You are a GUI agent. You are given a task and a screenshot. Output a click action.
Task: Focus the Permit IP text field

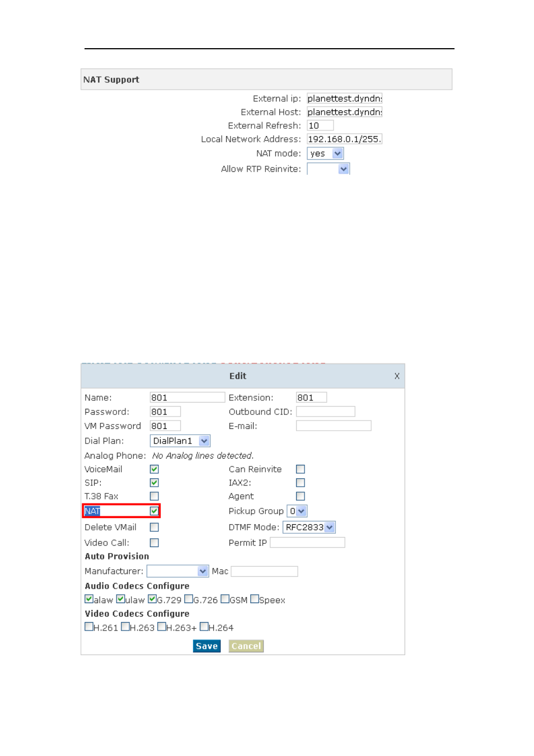(x=307, y=543)
